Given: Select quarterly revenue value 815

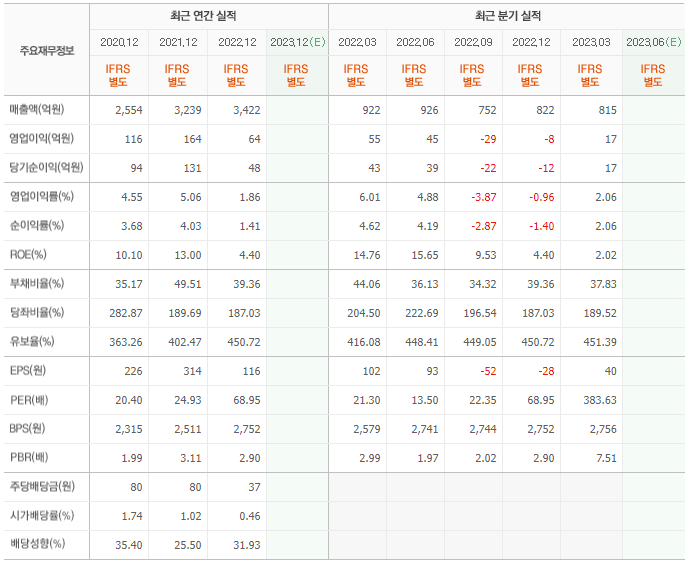Looking at the screenshot, I should (x=608, y=110).
